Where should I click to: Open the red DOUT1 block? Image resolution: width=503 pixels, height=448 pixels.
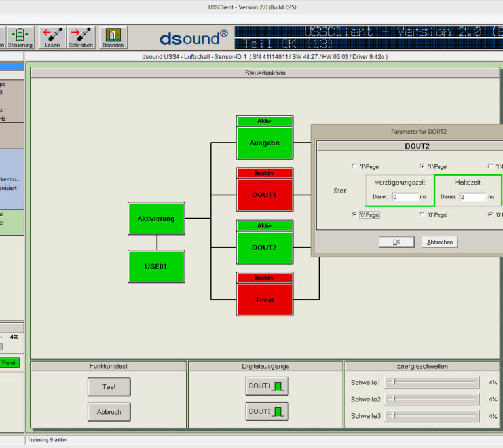(x=265, y=195)
